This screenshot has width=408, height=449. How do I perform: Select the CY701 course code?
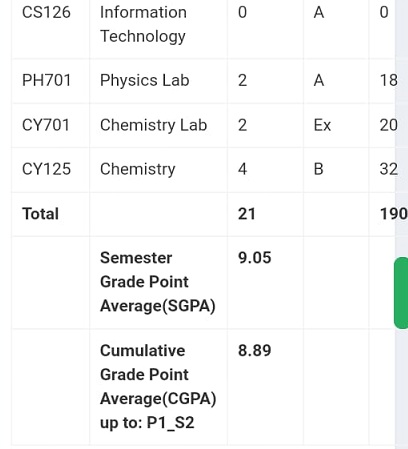pos(46,125)
